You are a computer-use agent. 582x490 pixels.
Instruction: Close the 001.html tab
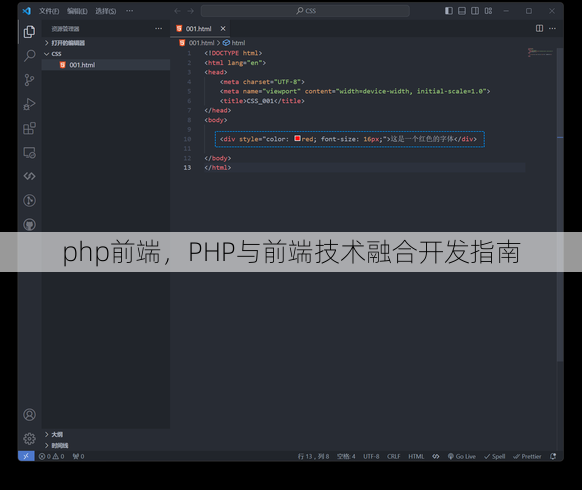223,29
